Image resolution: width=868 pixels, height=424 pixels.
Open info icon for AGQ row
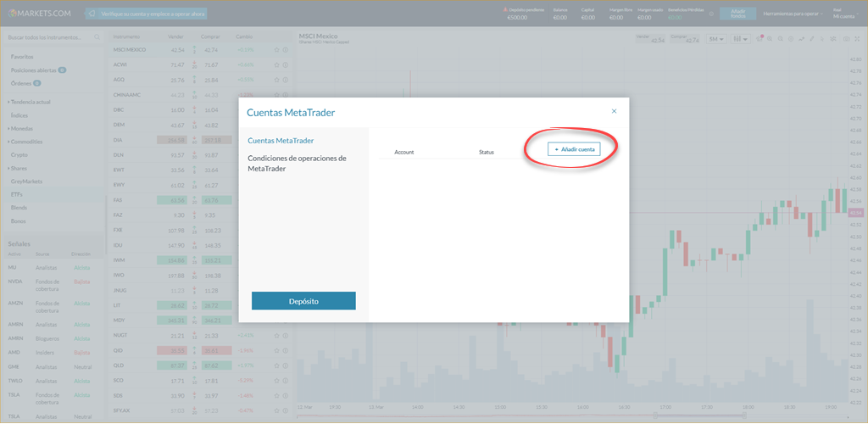pos(286,81)
